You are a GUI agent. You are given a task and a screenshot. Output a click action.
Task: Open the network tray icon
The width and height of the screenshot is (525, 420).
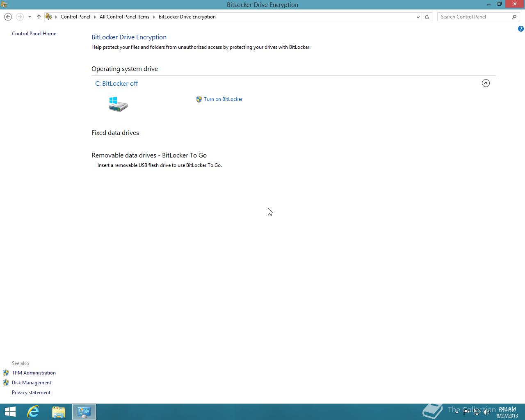coord(477,412)
